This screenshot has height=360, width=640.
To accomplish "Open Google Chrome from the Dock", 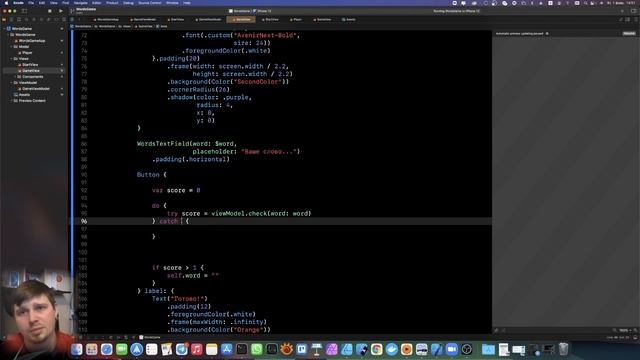I will [377, 349].
